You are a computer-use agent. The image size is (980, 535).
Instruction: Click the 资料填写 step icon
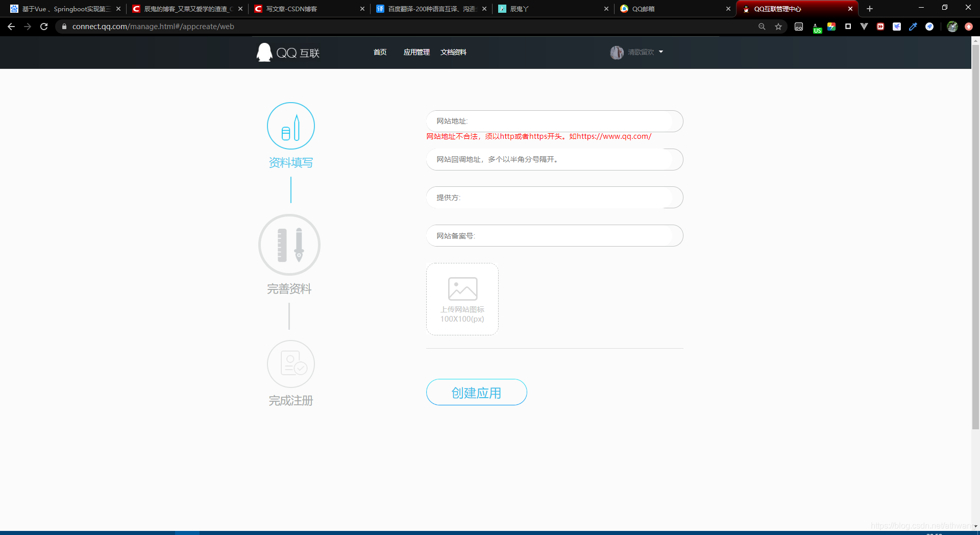pyautogui.click(x=291, y=126)
